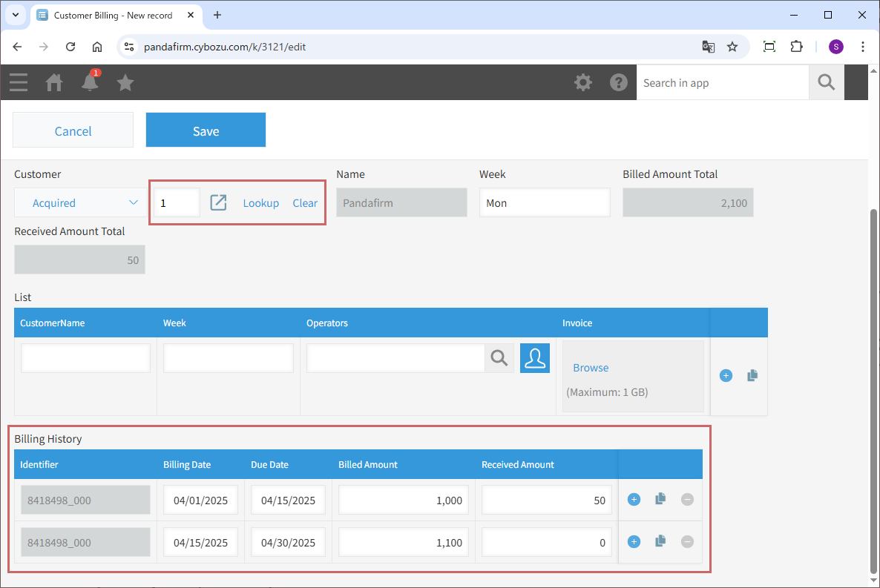Click the Week input field showing Mon
The height and width of the screenshot is (588, 880).
(x=545, y=202)
